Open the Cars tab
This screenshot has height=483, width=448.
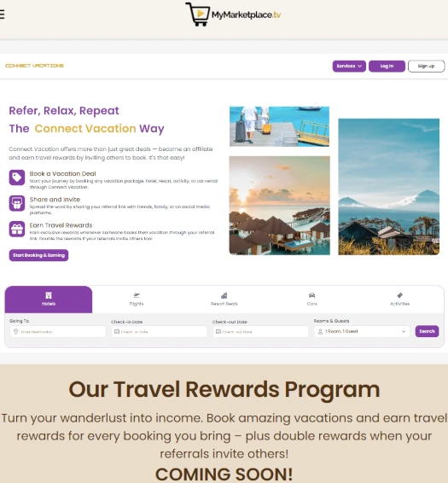pyautogui.click(x=311, y=300)
